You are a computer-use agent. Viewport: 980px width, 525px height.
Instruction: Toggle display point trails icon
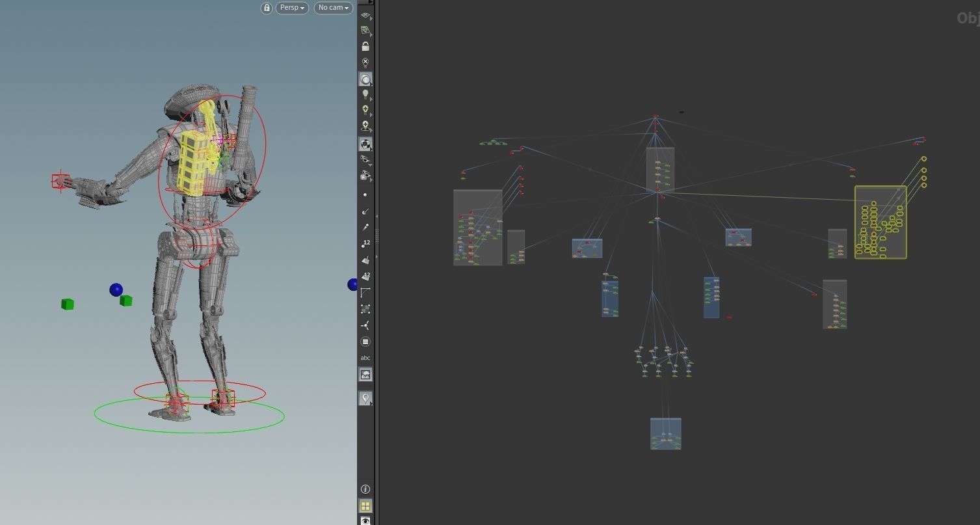(x=365, y=227)
